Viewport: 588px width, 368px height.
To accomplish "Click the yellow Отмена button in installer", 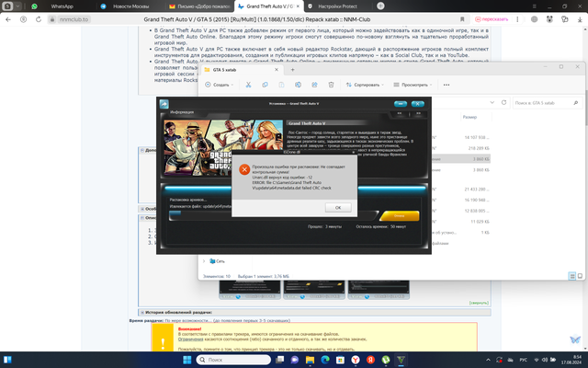I will [x=399, y=216].
